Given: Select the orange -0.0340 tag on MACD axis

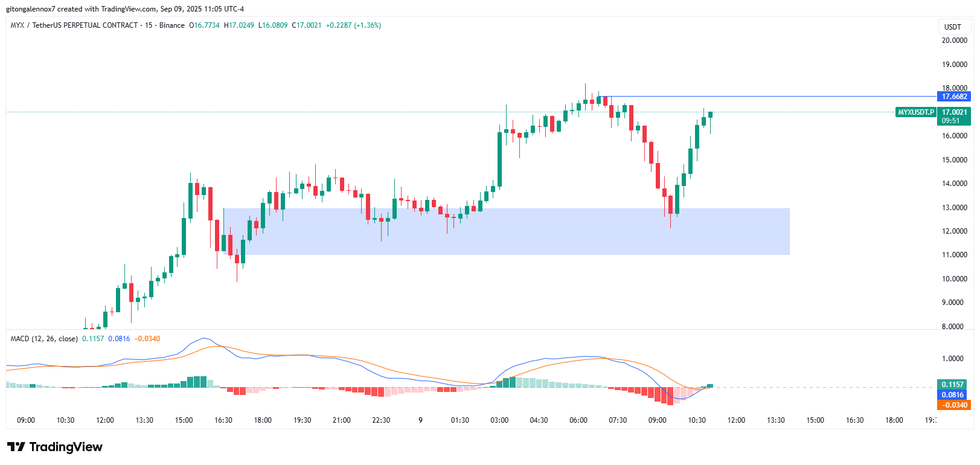Looking at the screenshot, I should coord(954,405).
